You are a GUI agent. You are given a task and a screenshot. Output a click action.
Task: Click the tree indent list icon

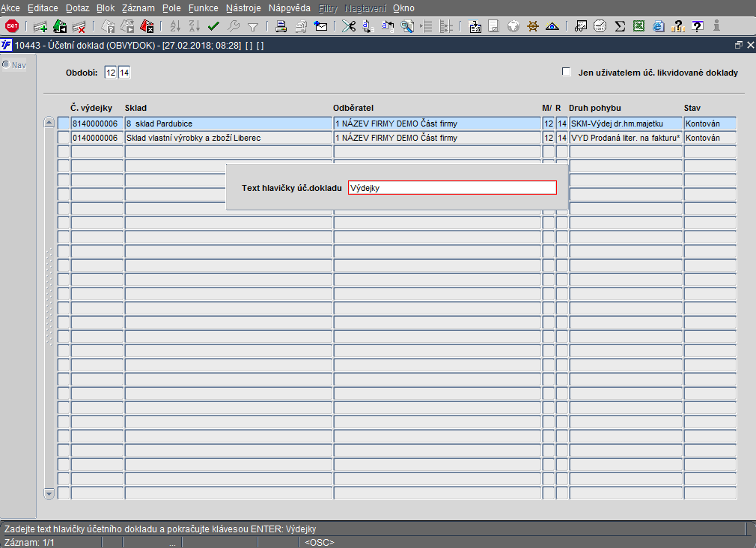coord(426,26)
